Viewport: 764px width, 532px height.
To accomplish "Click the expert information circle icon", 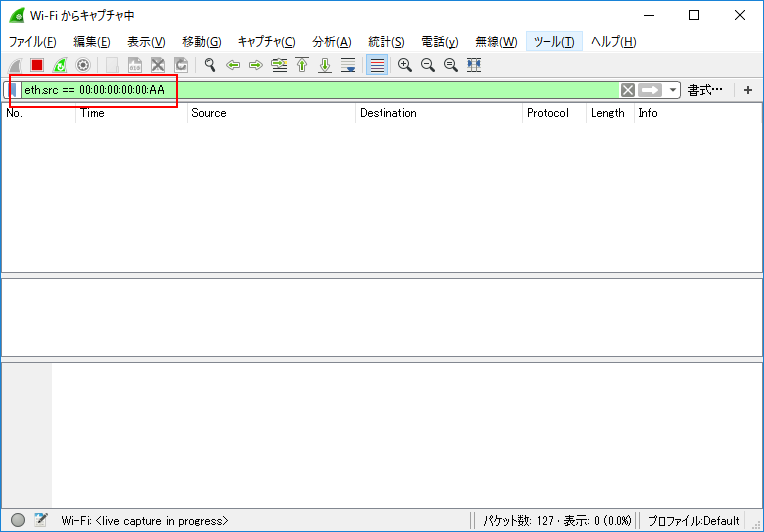I will [18, 520].
